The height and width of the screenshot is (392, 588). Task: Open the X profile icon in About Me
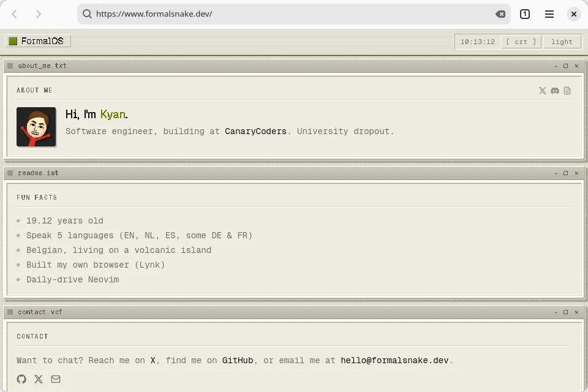tap(542, 91)
